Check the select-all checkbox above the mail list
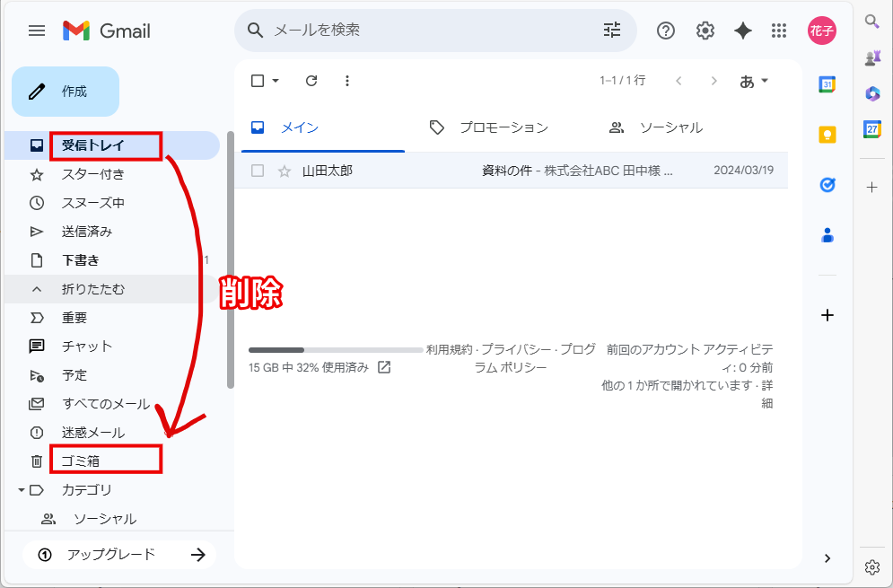Image resolution: width=893 pixels, height=588 pixels. tap(257, 80)
